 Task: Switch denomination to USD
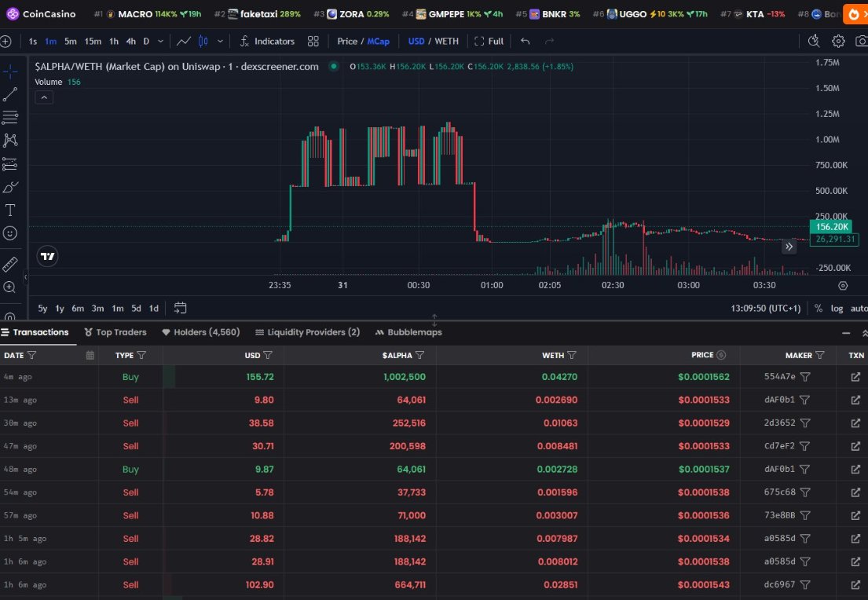click(416, 41)
